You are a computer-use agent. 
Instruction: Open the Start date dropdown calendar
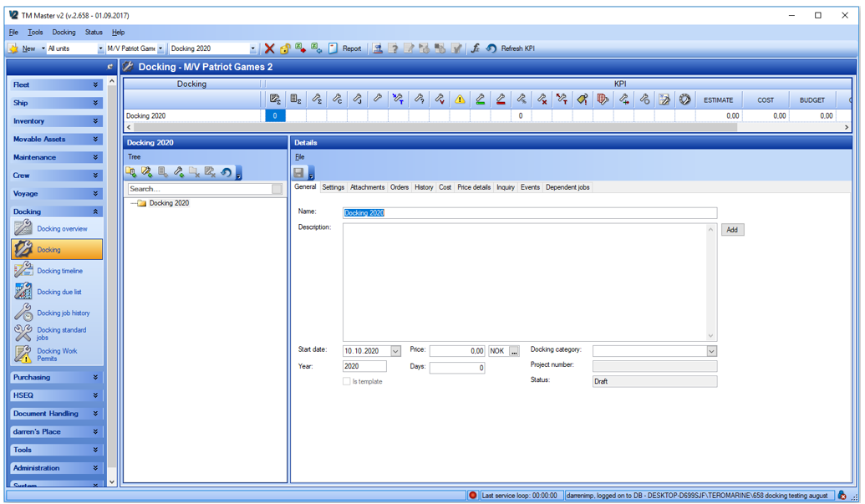[395, 351]
